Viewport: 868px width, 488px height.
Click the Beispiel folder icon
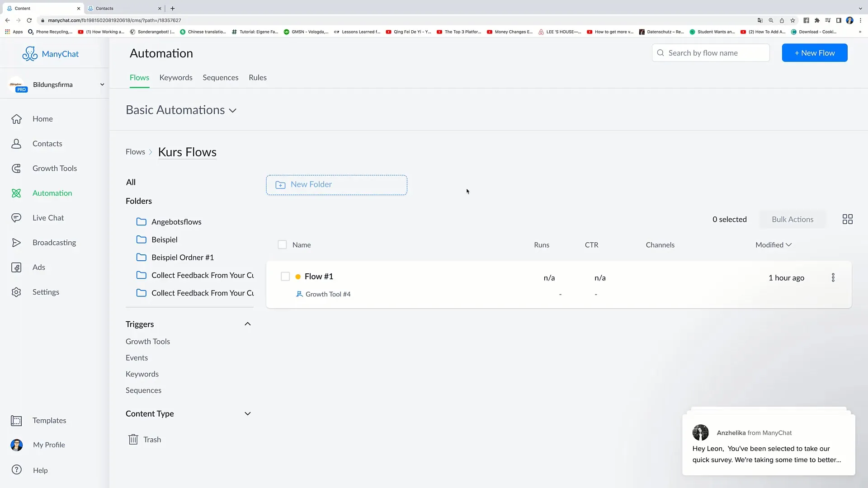pyautogui.click(x=142, y=239)
